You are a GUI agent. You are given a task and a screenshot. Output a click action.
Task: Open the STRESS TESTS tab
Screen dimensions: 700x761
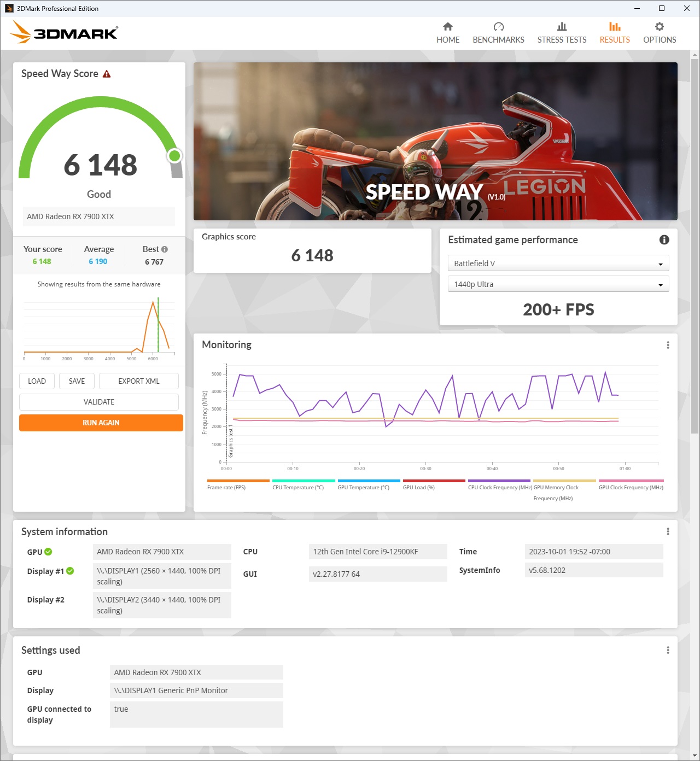tap(562, 33)
